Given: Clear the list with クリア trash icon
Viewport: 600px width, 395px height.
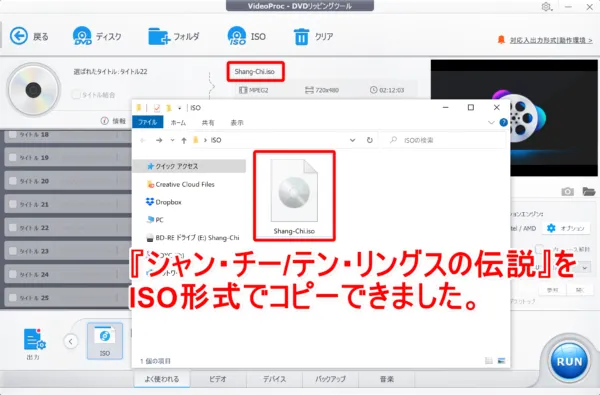Looking at the screenshot, I should pyautogui.click(x=301, y=37).
